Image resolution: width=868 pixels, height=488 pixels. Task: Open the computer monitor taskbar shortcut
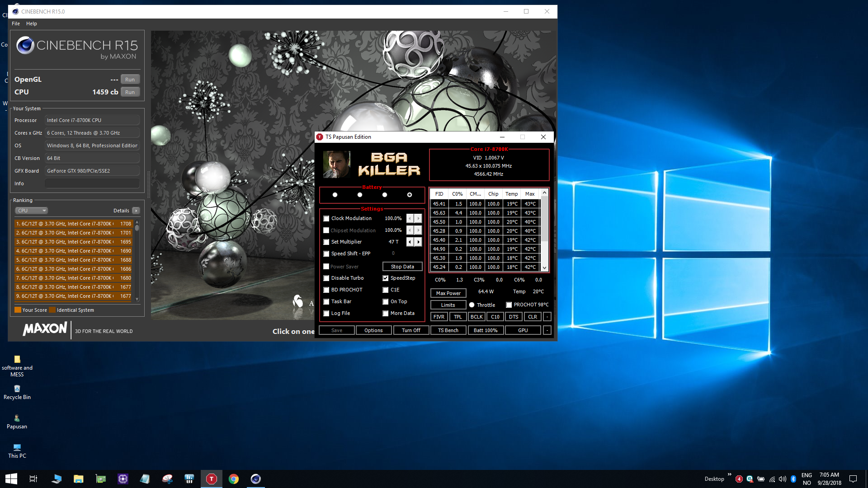(57, 479)
